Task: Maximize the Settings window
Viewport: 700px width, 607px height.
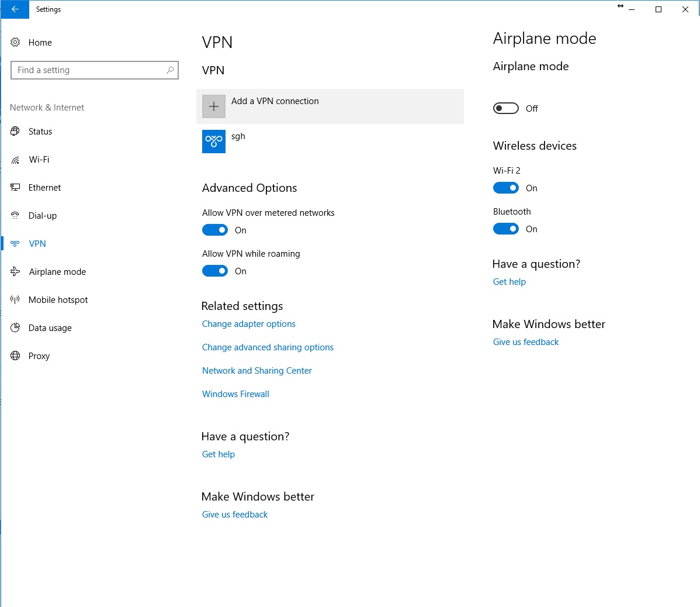Action: coord(658,9)
